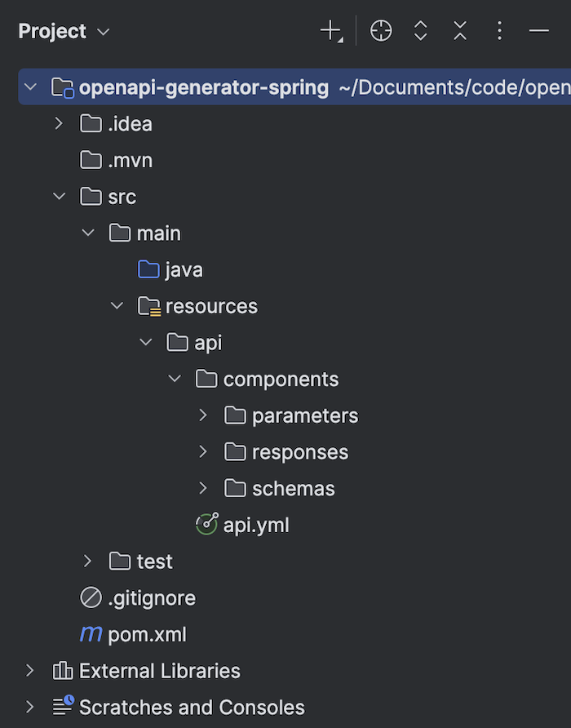Viewport: 571px width, 728px height.
Task: Expand External Libraries node
Action: click(x=30, y=671)
